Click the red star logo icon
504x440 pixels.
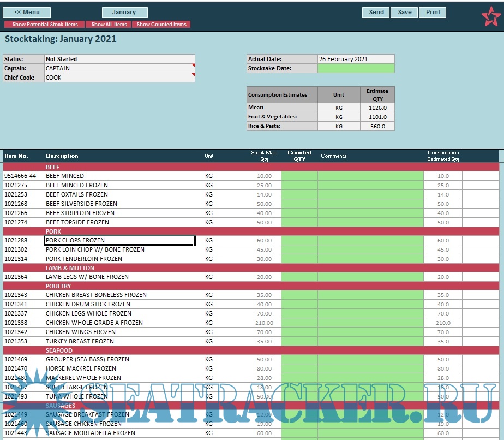point(490,16)
